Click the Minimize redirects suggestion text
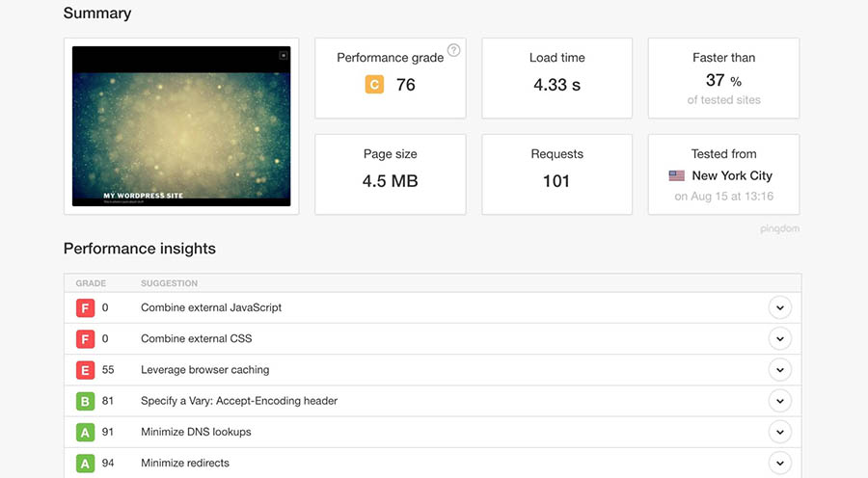This screenshot has height=478, width=868. tap(185, 464)
